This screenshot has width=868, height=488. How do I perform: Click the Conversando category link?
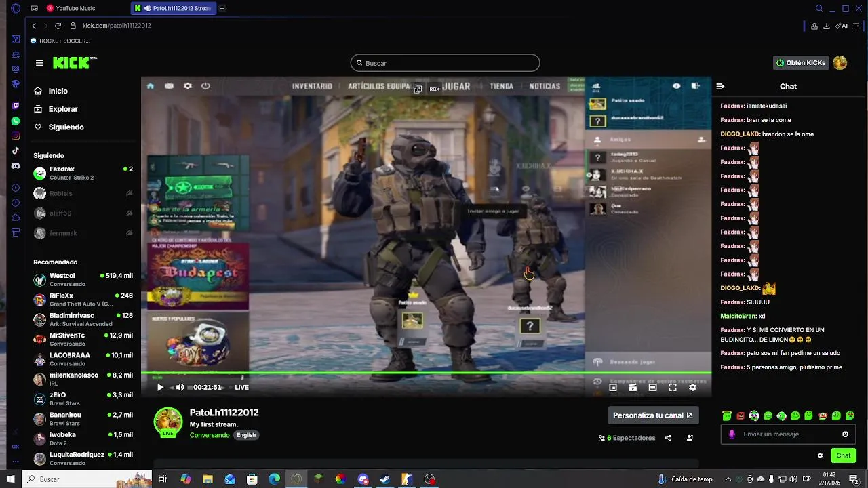pyautogui.click(x=210, y=435)
